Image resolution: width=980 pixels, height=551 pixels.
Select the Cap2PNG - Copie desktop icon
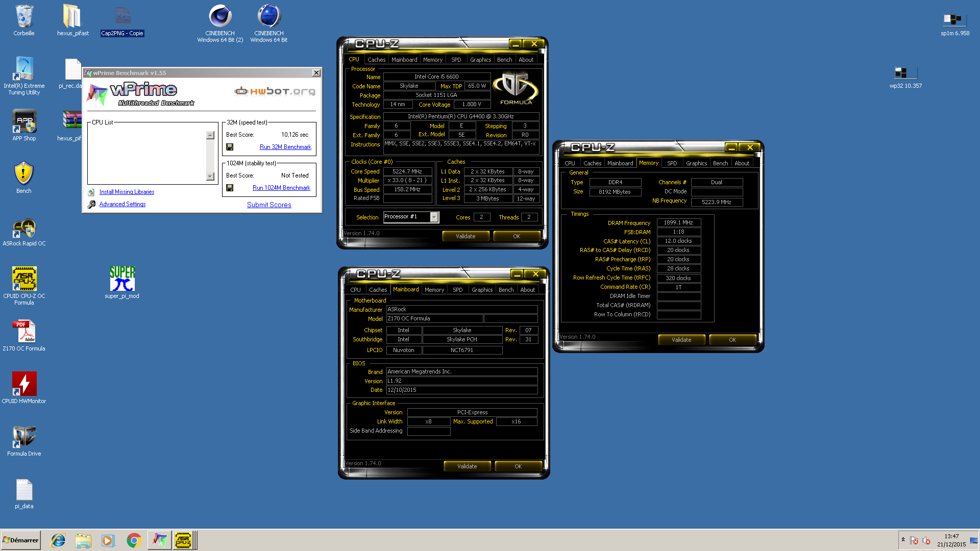[x=122, y=20]
